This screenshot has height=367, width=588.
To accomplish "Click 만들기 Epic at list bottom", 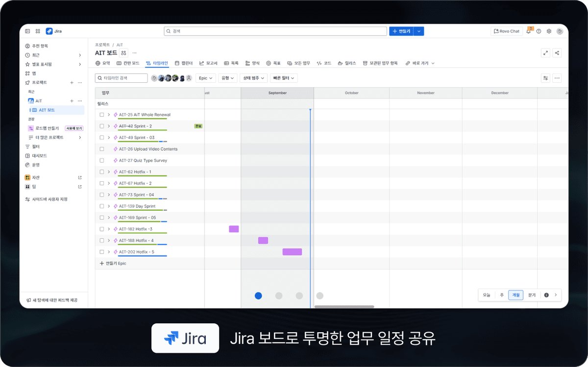I will (113, 264).
